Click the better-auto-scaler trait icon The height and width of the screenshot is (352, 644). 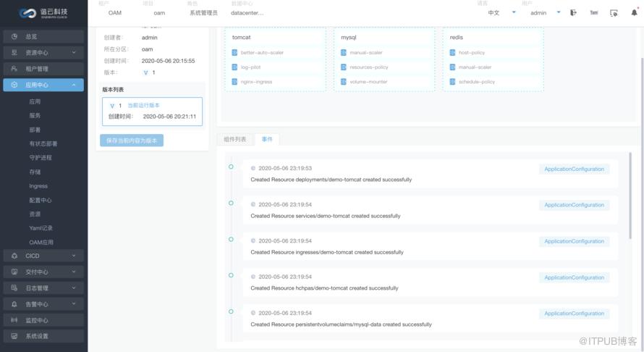click(x=234, y=53)
